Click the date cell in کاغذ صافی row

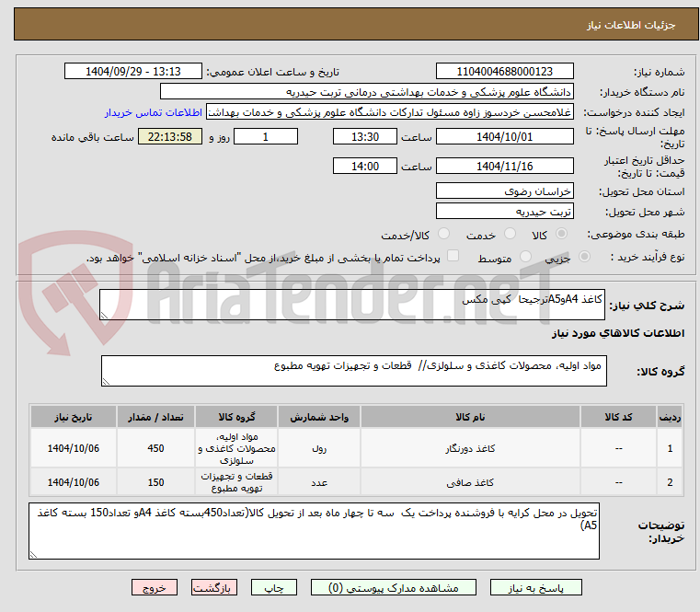74,482
